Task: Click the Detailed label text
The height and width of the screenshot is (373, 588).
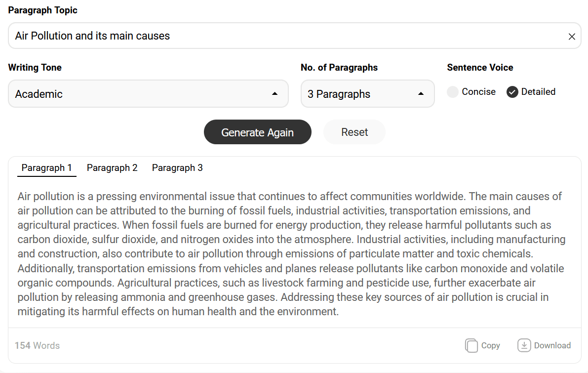Action: click(538, 91)
